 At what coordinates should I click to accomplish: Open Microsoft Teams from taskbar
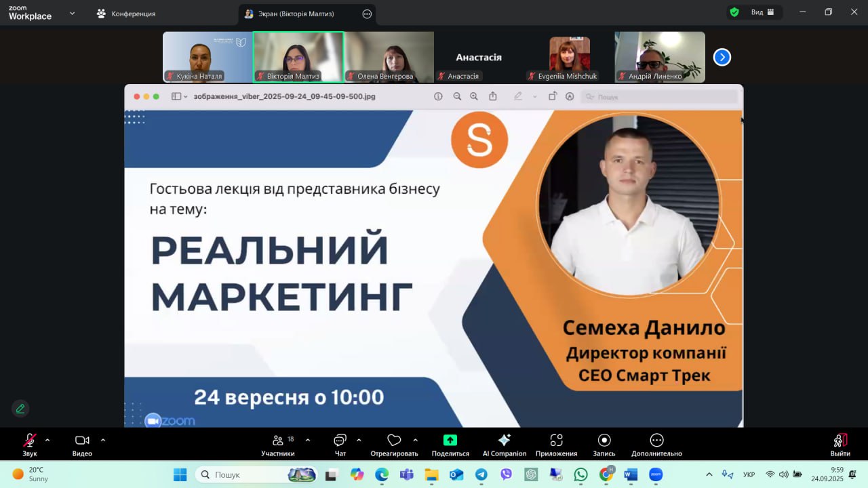coord(407,474)
